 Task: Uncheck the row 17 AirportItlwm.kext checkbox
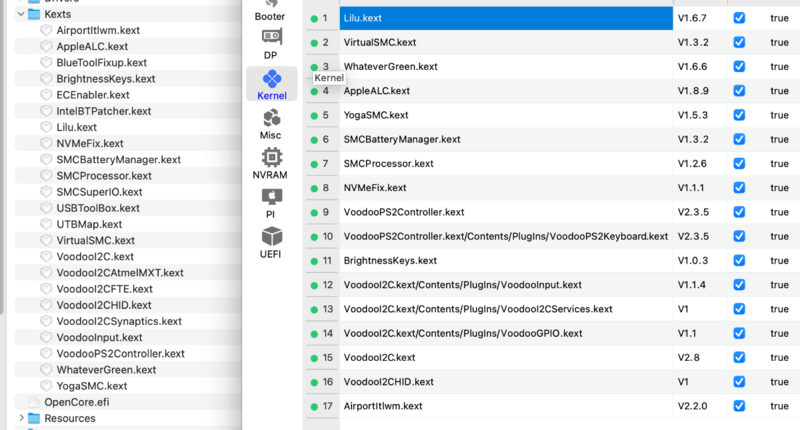pos(739,406)
